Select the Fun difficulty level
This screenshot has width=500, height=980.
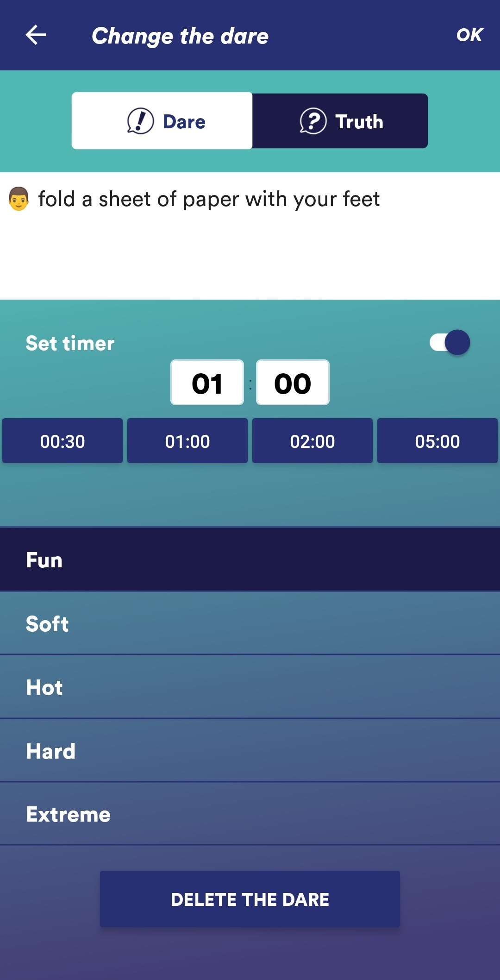click(250, 560)
